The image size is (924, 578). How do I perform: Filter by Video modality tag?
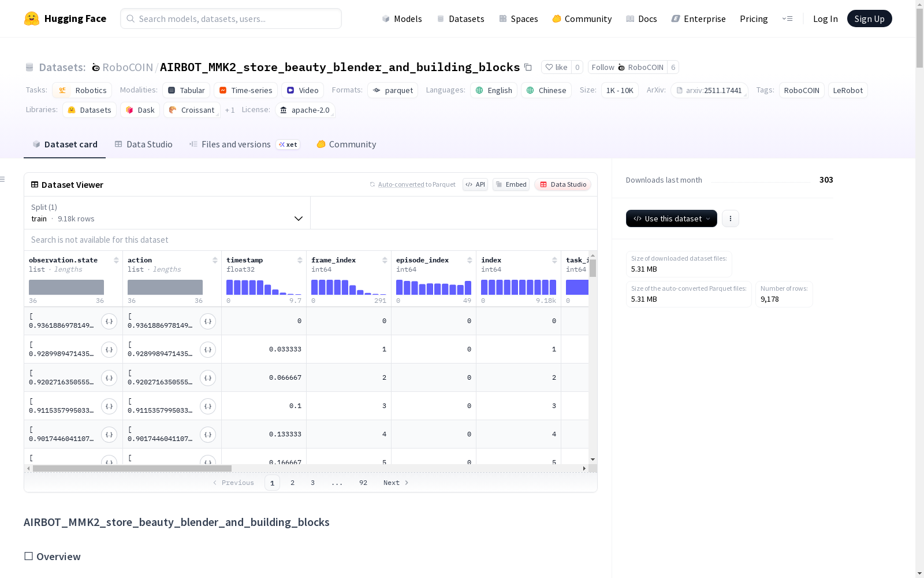coord(303,90)
